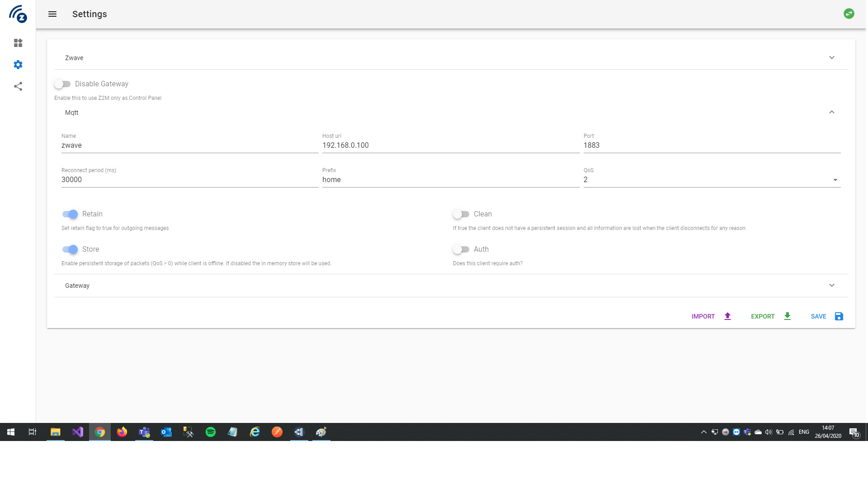Open the dashboard panel from the sidebar
The image size is (868, 488).
pyautogui.click(x=18, y=43)
